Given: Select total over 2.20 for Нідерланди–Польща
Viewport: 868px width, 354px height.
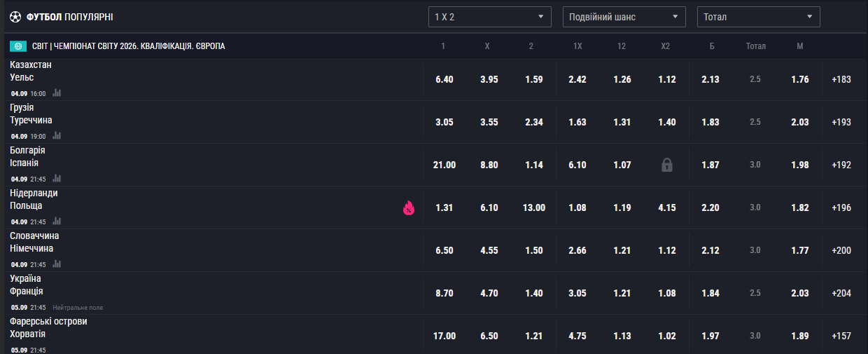Looking at the screenshot, I should coord(710,207).
